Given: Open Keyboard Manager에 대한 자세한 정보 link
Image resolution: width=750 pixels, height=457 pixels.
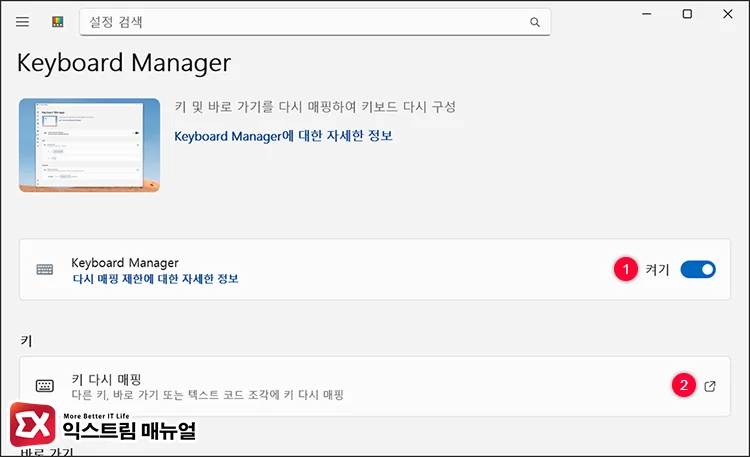Looking at the screenshot, I should pyautogui.click(x=283, y=135).
